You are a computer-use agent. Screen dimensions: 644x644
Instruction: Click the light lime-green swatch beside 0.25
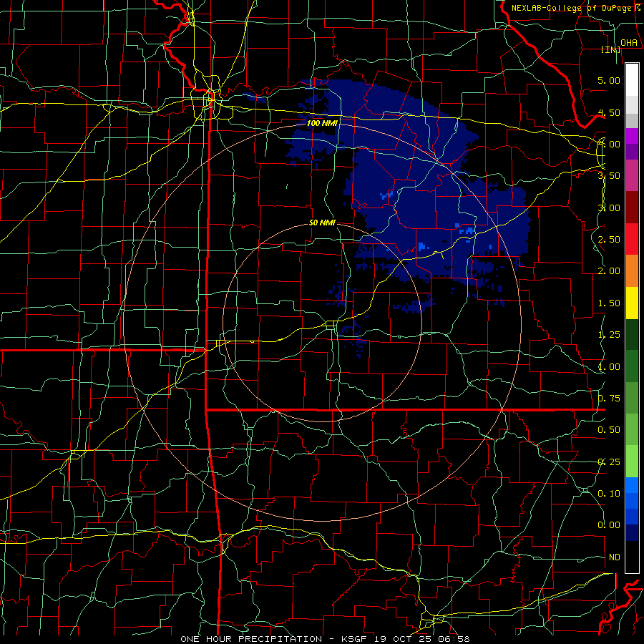tap(632, 462)
